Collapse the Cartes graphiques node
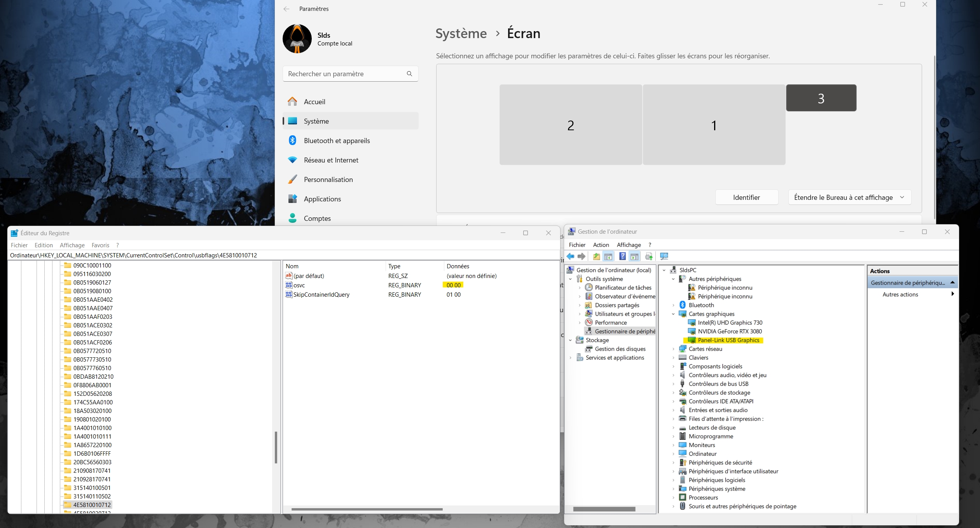 (673, 314)
